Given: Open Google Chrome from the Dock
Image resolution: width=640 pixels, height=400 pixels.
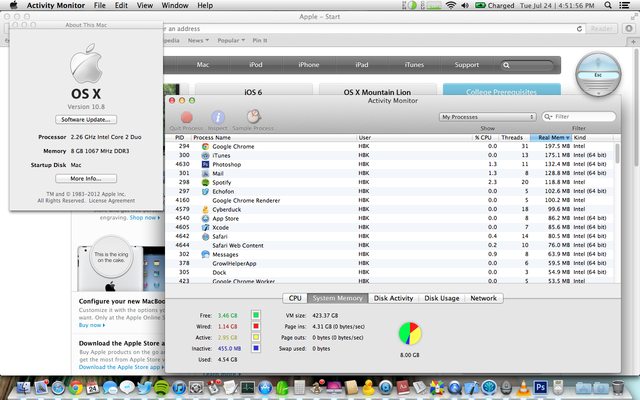Looking at the screenshot, I should coord(76,387).
